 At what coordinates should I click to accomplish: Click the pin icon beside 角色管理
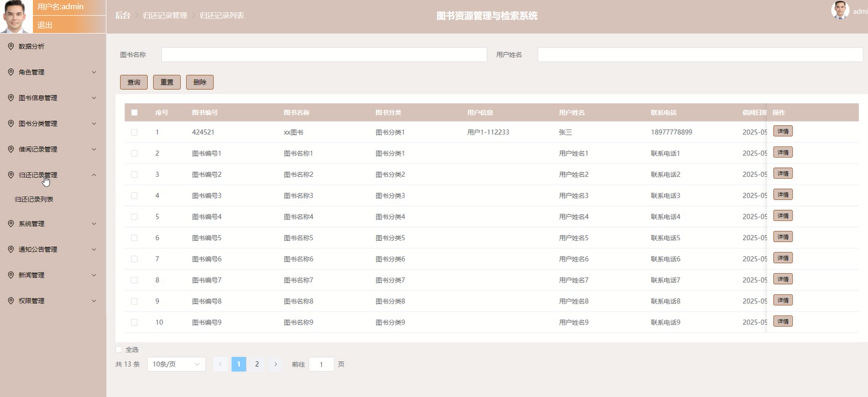pos(11,72)
